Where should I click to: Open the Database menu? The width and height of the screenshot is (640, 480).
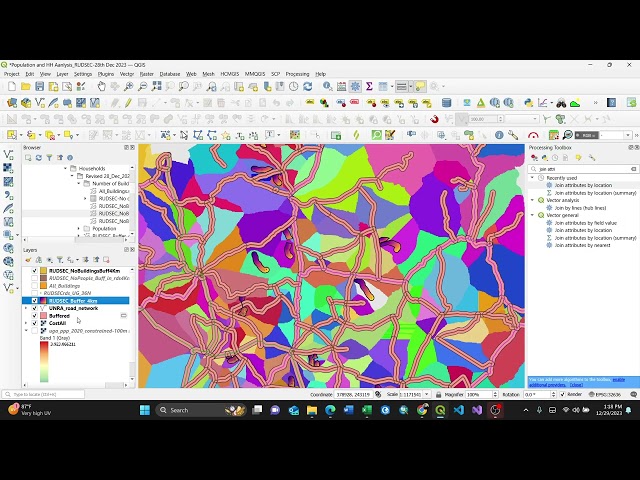pos(170,74)
